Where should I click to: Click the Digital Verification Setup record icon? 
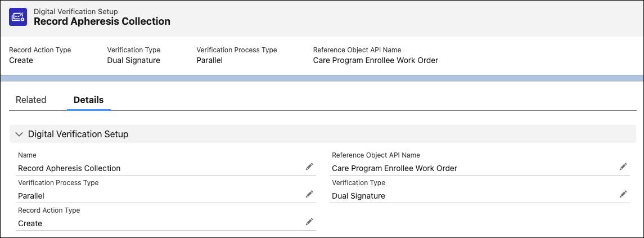pyautogui.click(x=18, y=17)
